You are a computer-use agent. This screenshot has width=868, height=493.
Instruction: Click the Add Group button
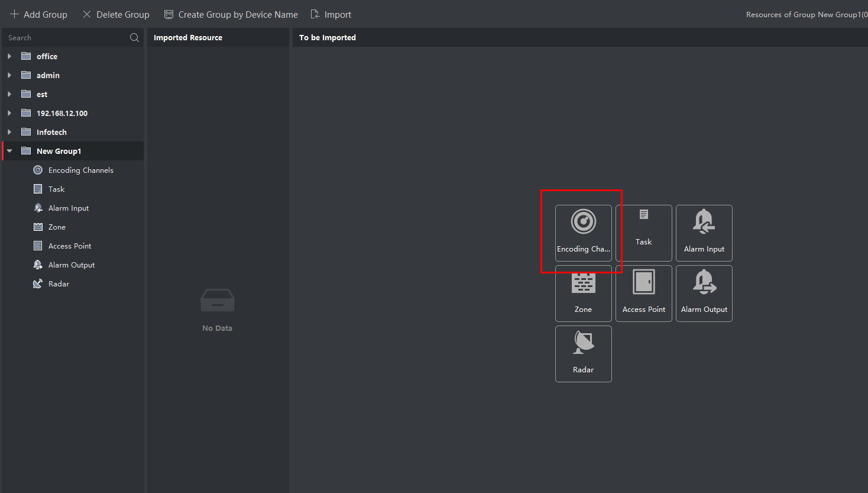(x=38, y=14)
